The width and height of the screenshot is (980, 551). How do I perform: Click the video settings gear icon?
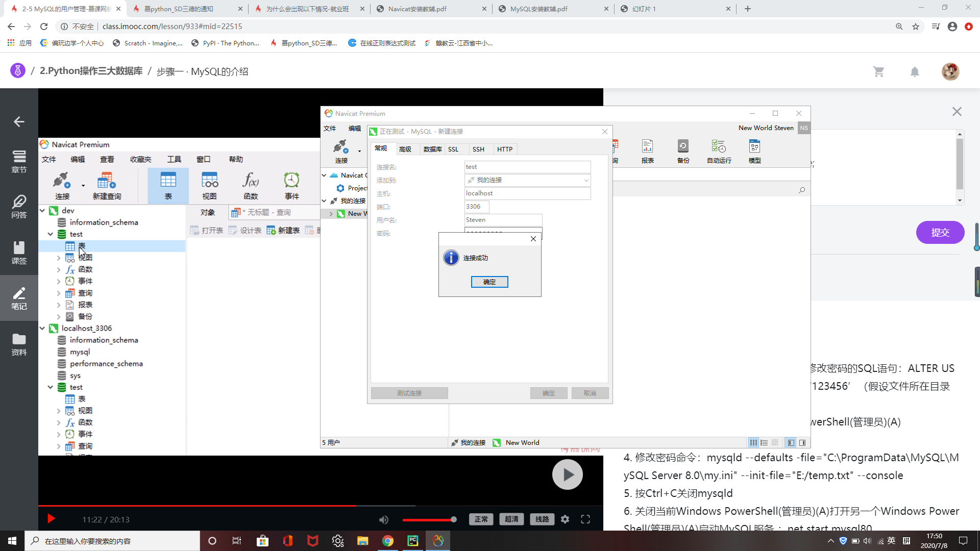pyautogui.click(x=565, y=519)
